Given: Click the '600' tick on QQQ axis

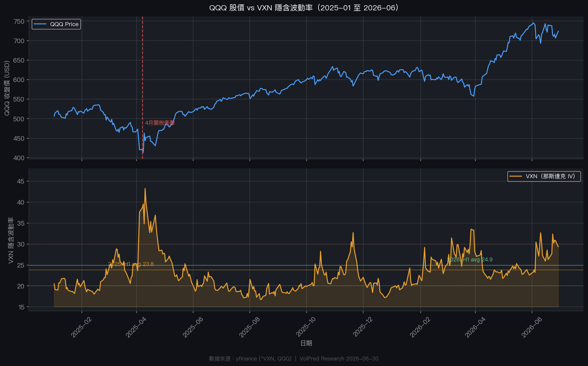Looking at the screenshot, I should [19, 80].
